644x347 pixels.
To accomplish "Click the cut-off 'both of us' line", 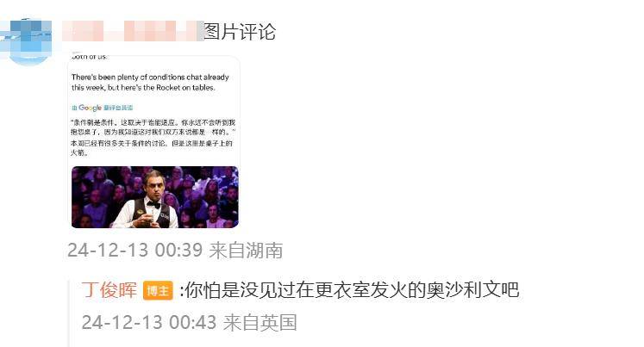I will point(89,57).
